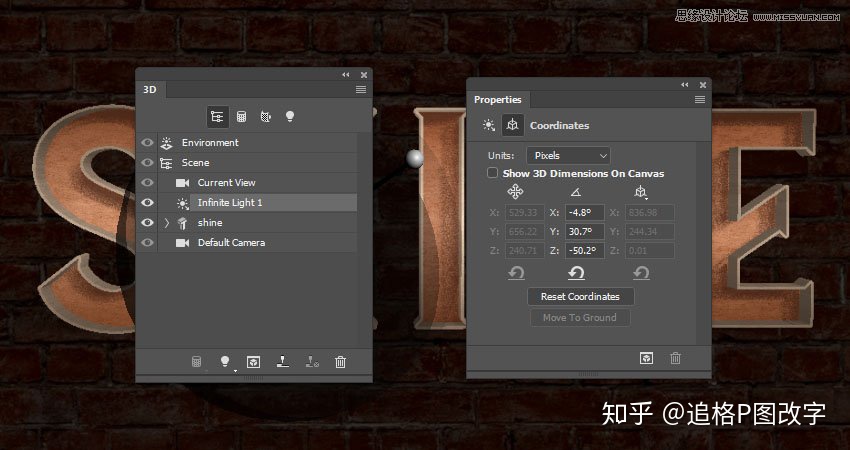Image resolution: width=850 pixels, height=450 pixels.
Task: Click the calculator icon at the 3D panel bottom
Action: [197, 362]
